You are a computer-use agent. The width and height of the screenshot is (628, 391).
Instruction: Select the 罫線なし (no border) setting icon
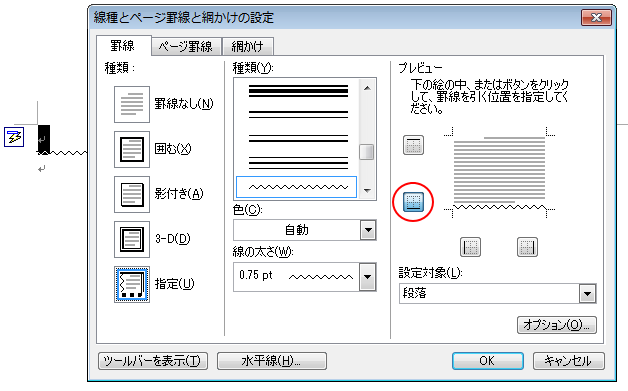coord(132,104)
